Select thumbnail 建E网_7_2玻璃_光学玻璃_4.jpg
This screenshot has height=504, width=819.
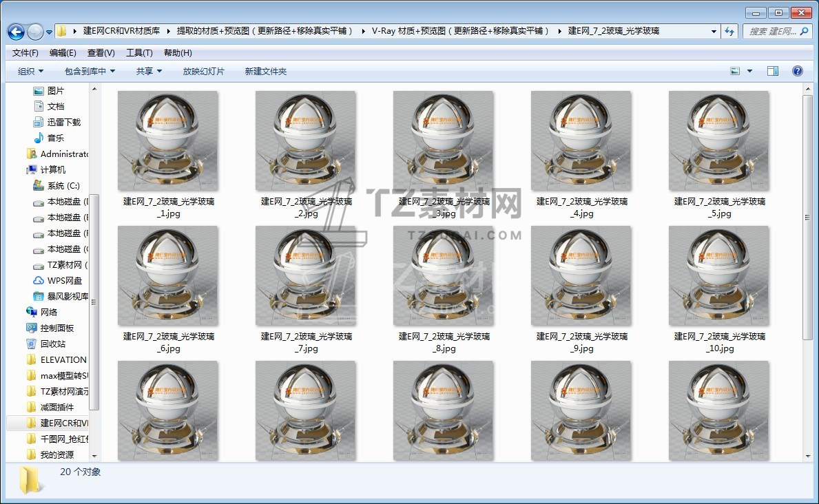click(x=581, y=141)
